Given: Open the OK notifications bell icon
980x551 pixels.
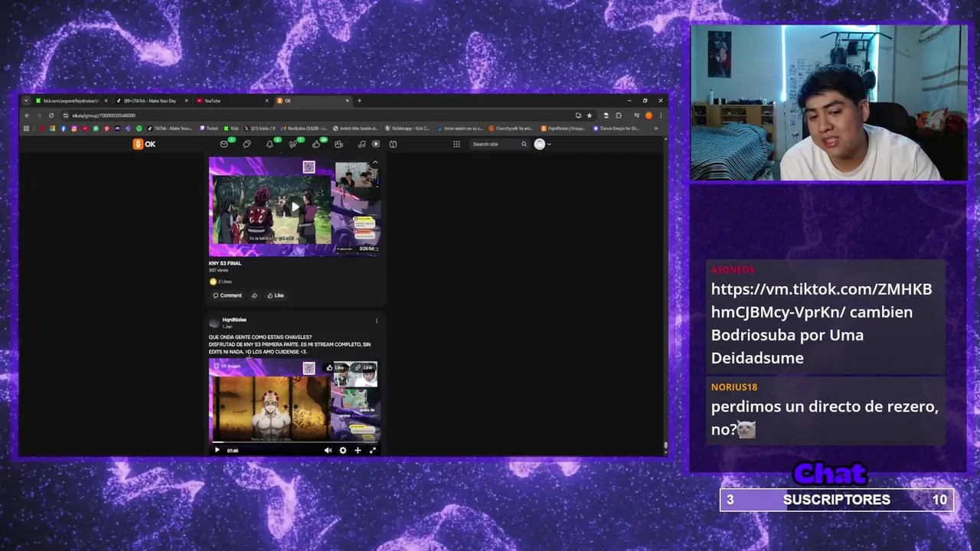Looking at the screenshot, I should point(269,144).
